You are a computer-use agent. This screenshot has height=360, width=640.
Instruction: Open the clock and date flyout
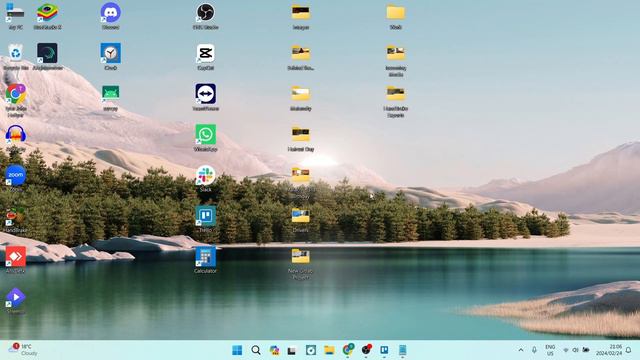[x=610, y=350]
